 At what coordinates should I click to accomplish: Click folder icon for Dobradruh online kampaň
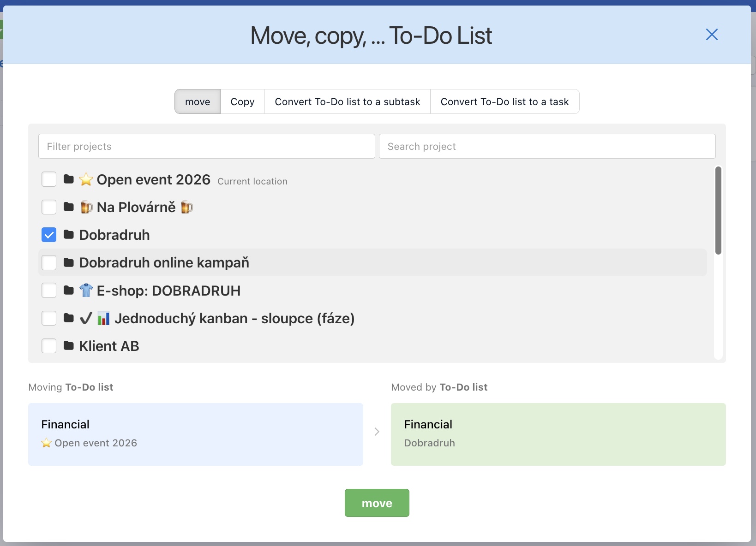pyautogui.click(x=69, y=262)
